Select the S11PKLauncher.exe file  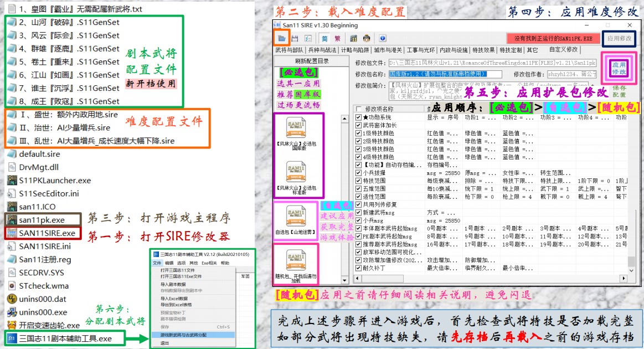[x=49, y=181]
